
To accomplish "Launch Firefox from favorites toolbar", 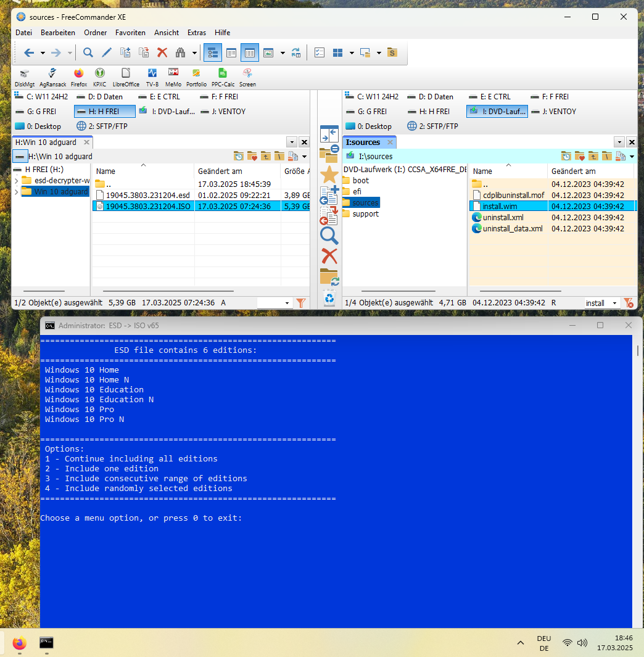I will [x=79, y=78].
